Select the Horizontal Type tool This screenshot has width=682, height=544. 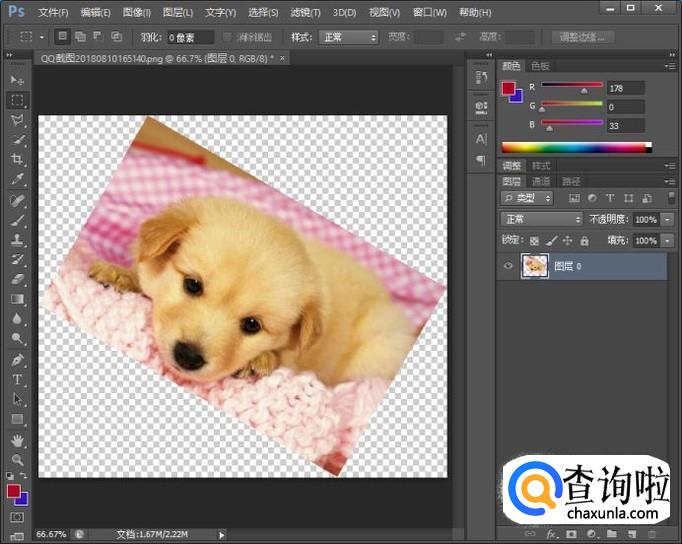18,380
